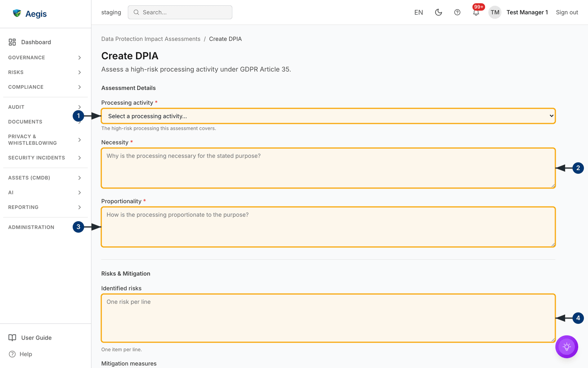Click the Assets (CMDB) menu label
The image size is (588, 368).
29,178
